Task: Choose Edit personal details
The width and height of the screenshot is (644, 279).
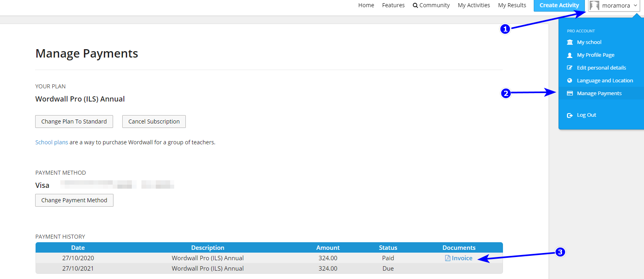Action: [x=601, y=68]
